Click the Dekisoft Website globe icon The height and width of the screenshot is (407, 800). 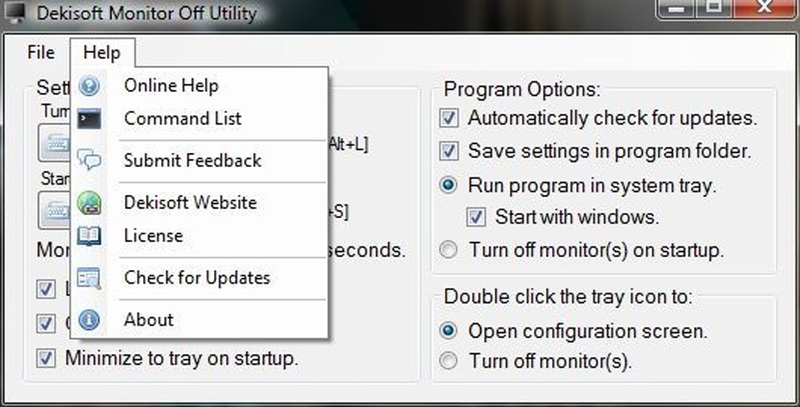pyautogui.click(x=89, y=203)
